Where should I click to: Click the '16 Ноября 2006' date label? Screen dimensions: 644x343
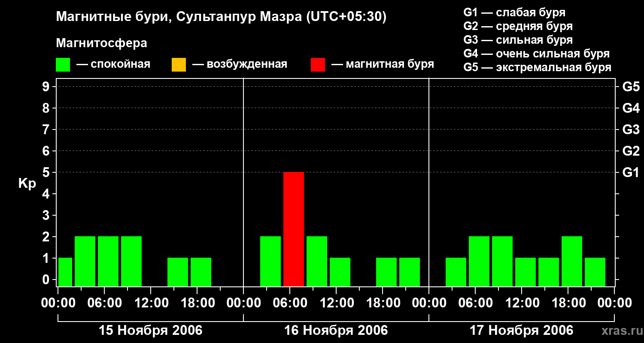(336, 330)
